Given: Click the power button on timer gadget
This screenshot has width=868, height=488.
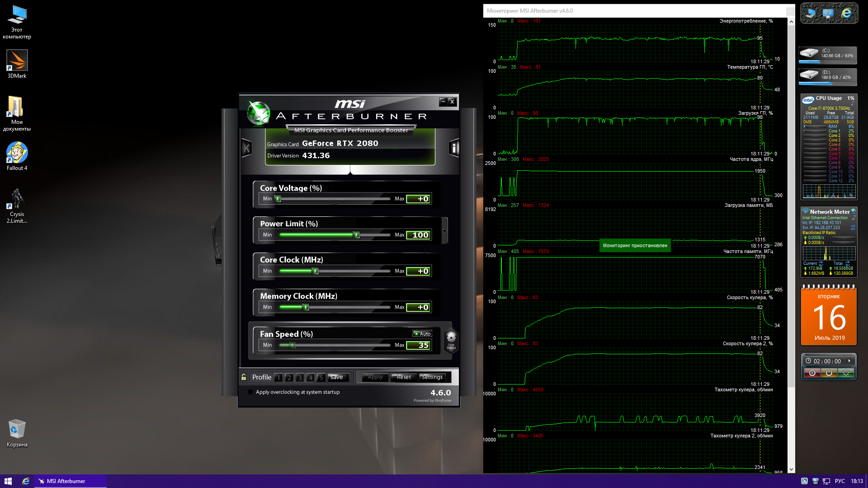Looking at the screenshot, I should (829, 373).
